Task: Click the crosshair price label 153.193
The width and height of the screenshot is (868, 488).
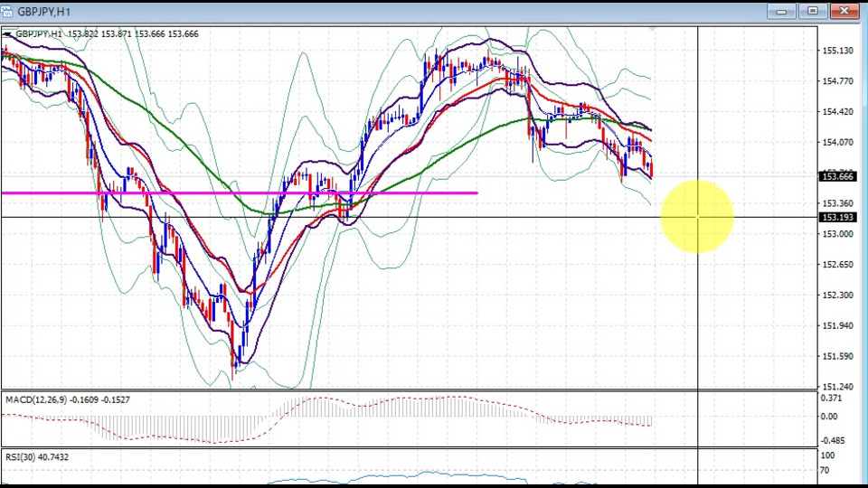Action: tap(838, 218)
